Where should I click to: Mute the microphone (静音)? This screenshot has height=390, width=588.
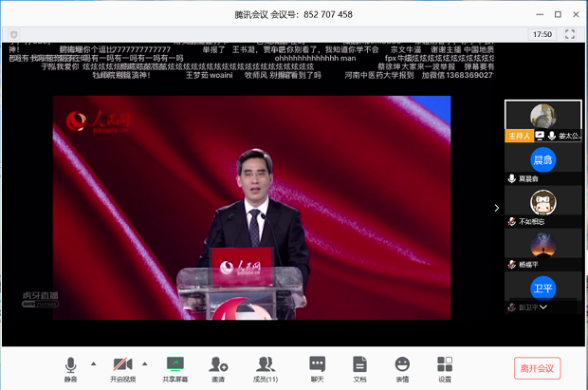pos(70,367)
